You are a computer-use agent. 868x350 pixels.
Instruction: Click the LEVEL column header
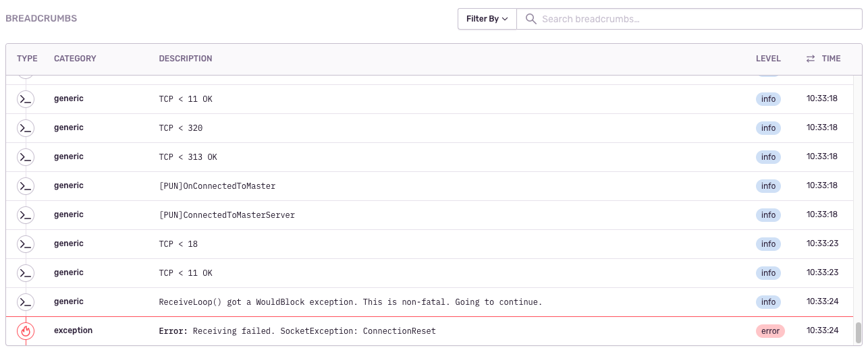click(768, 59)
